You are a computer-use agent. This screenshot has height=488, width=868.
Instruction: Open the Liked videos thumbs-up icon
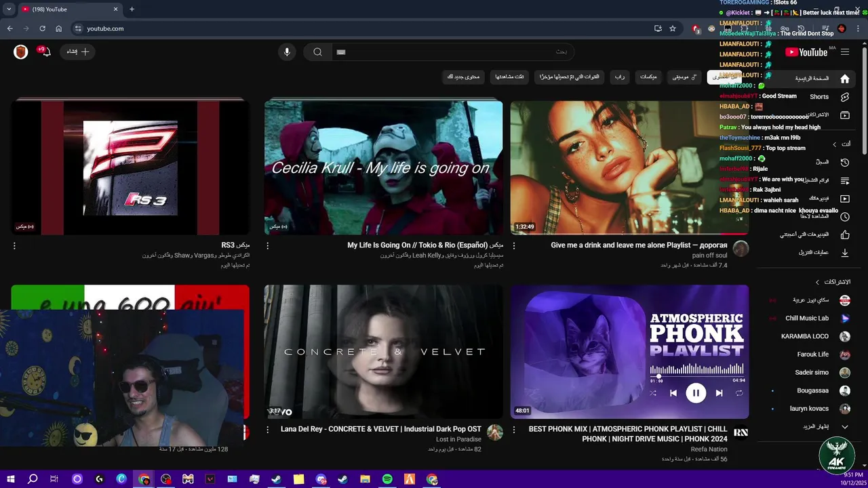coord(844,235)
